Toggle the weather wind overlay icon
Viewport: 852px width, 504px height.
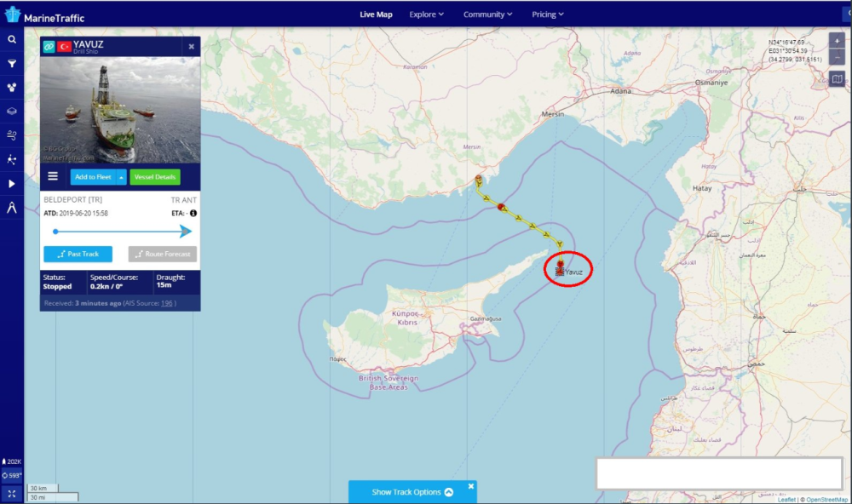click(12, 135)
